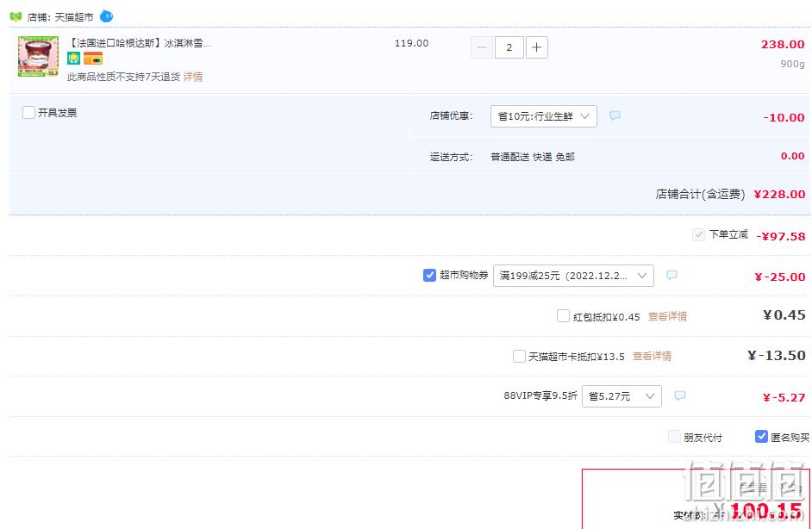Click the 店铺优惠 discount amount -10.00
The width and height of the screenshot is (812, 529).
pos(784,117)
